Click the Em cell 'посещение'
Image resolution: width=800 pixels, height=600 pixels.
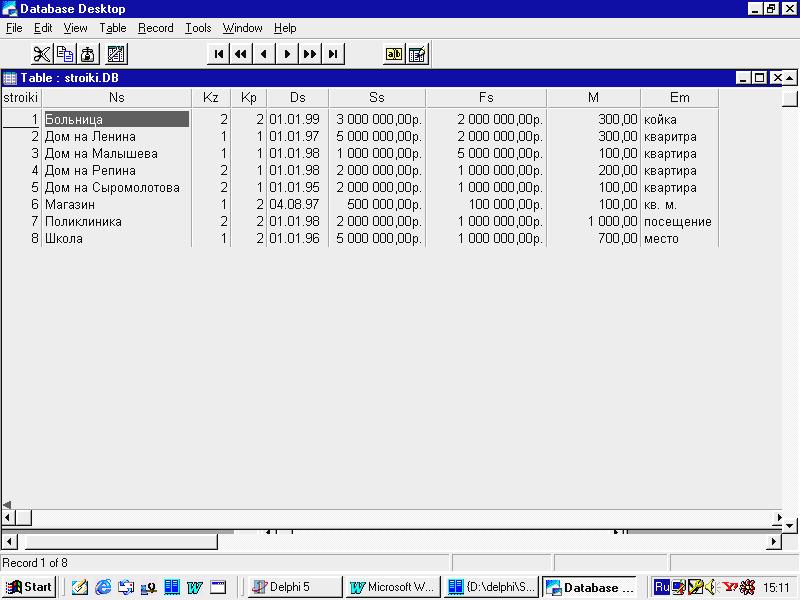[679, 221]
